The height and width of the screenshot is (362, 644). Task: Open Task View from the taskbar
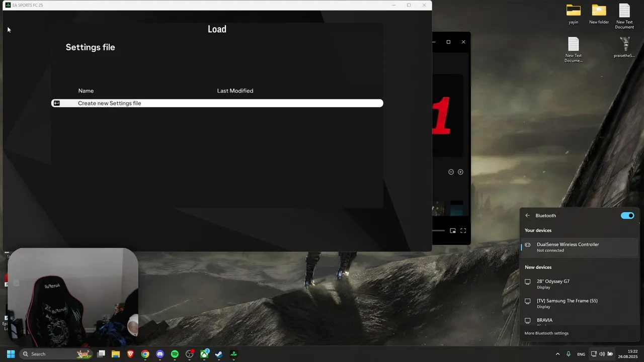[101, 354]
